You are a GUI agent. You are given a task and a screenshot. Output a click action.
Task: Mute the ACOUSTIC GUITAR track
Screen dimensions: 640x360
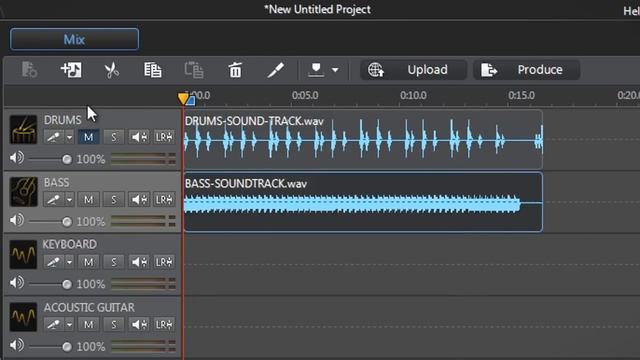(88, 324)
